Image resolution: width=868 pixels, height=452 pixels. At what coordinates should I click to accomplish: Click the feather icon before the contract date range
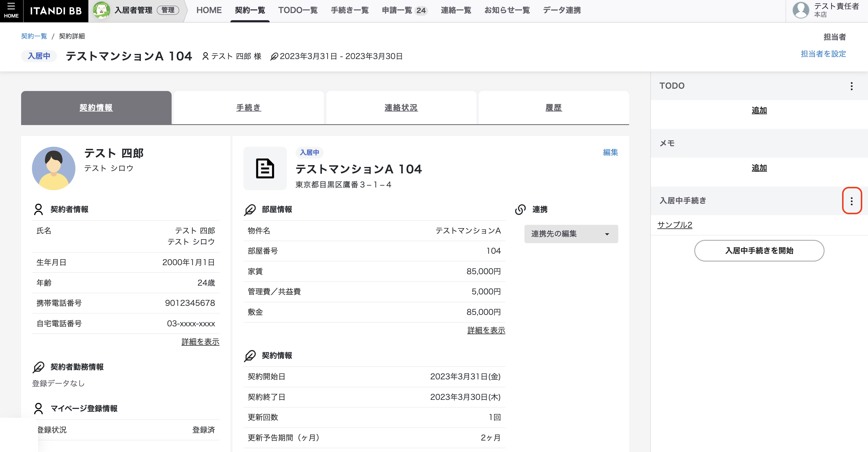(x=274, y=56)
